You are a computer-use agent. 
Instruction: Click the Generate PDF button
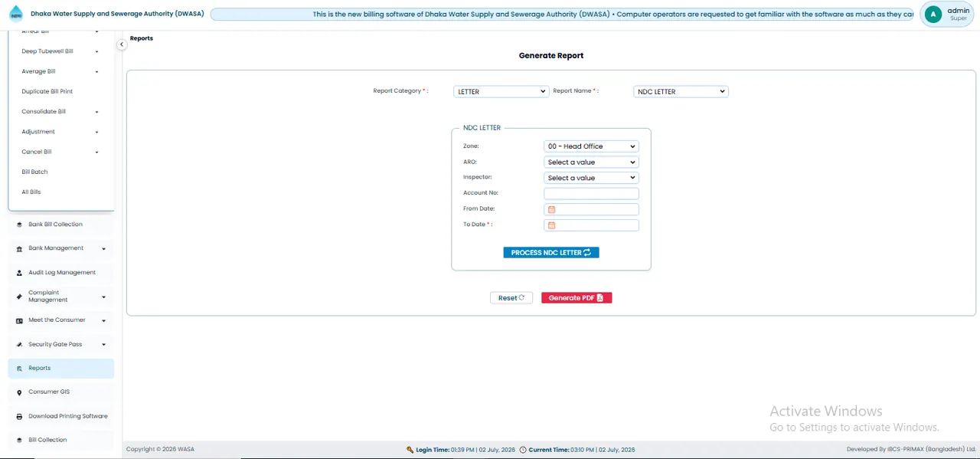(577, 298)
